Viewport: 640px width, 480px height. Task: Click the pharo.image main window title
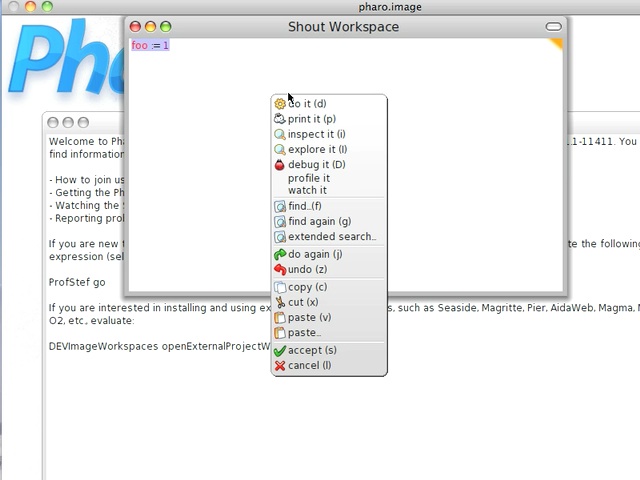pyautogui.click(x=390, y=7)
